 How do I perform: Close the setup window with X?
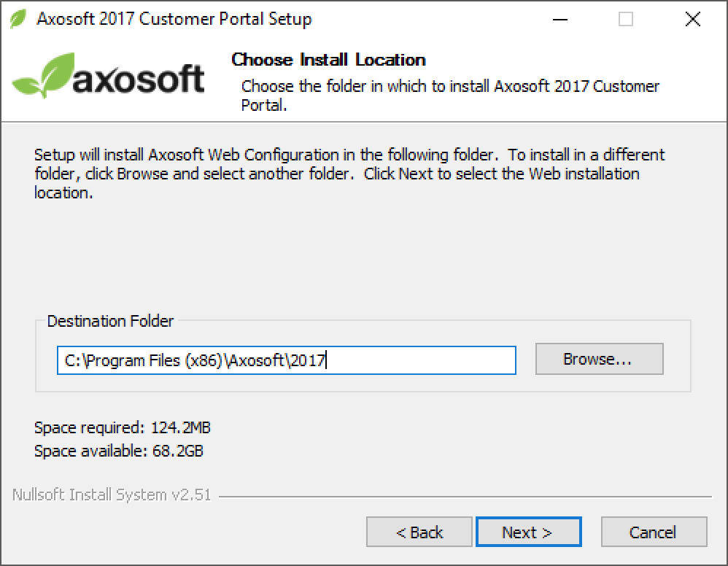click(692, 20)
